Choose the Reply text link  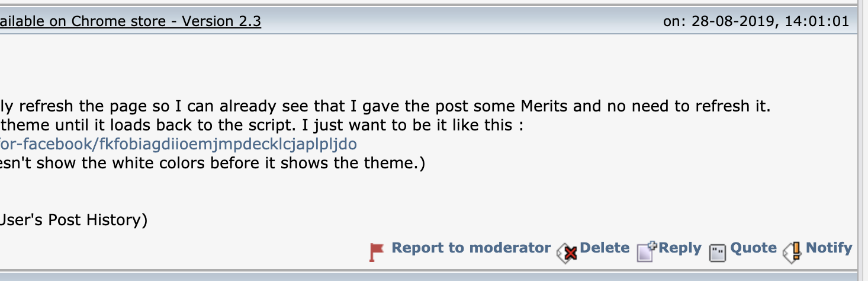click(680, 248)
